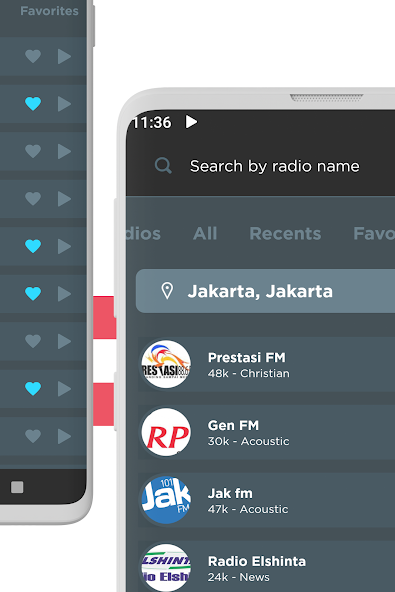Click the play indicator in the status bar

click(x=191, y=122)
